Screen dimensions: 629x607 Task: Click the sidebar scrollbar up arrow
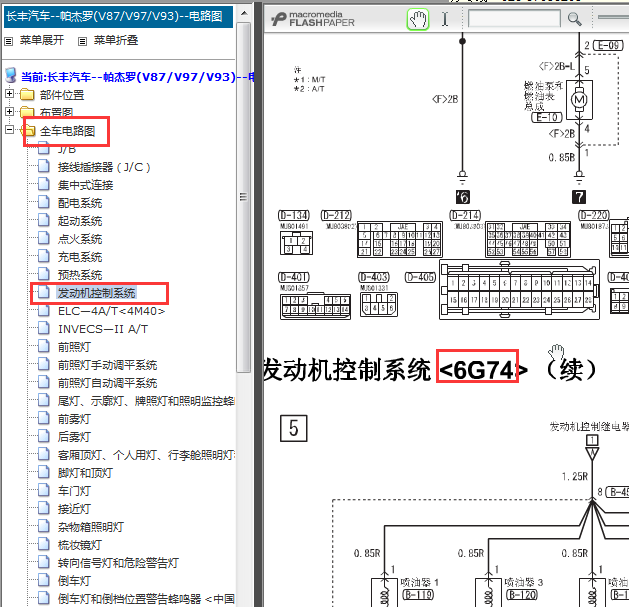(243, 13)
